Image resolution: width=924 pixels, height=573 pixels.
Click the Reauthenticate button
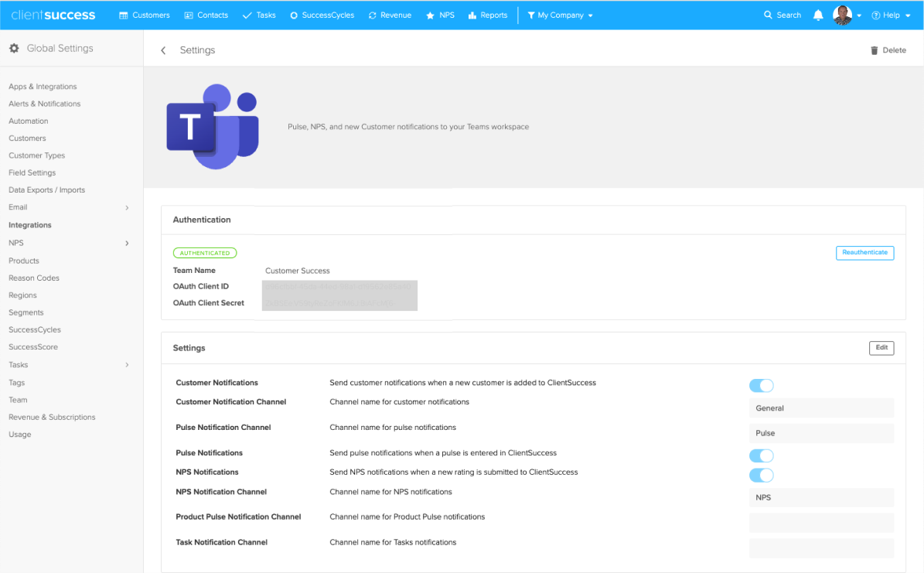point(864,253)
